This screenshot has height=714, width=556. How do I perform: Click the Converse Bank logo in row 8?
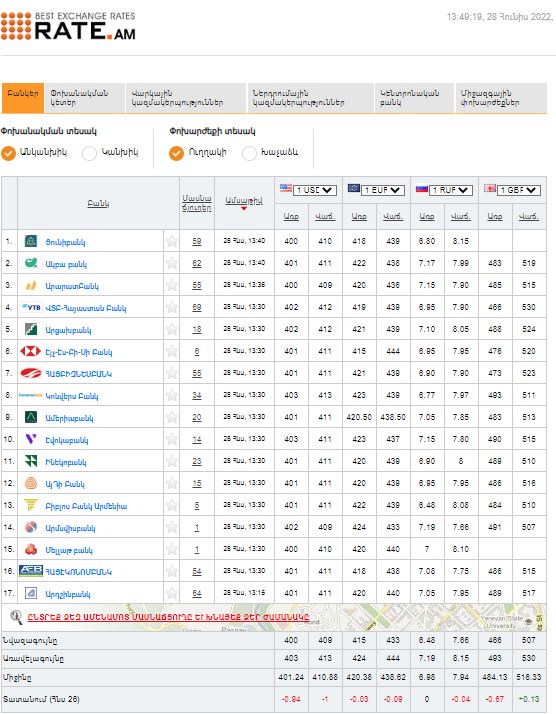31,395
